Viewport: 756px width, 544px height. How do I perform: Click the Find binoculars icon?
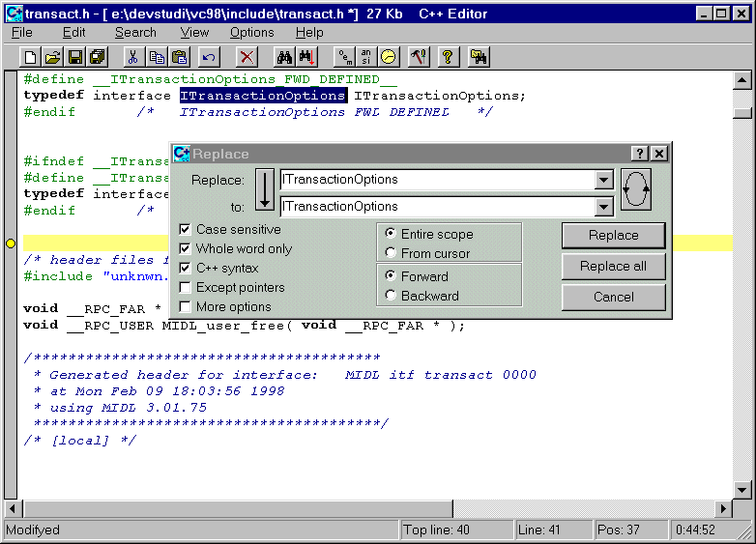click(284, 57)
